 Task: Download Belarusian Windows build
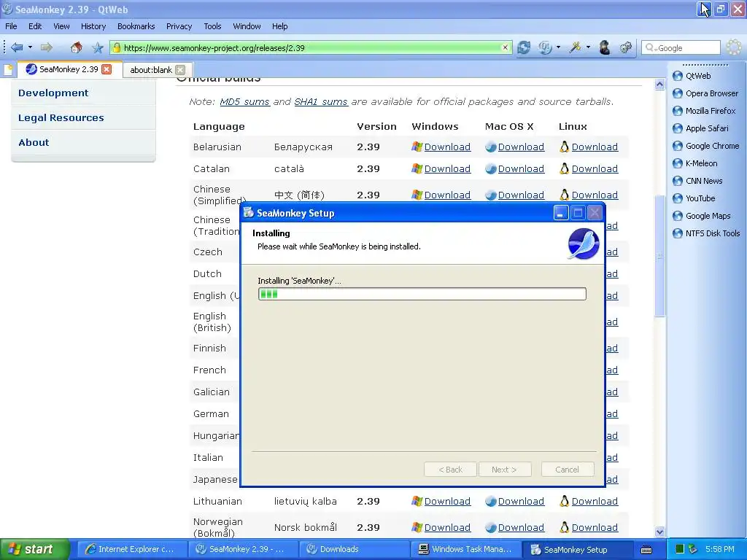tap(447, 147)
